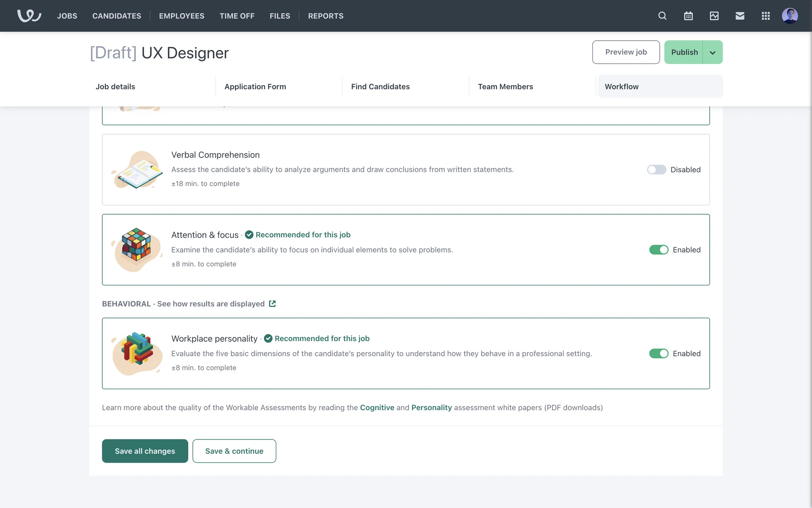Image resolution: width=812 pixels, height=508 pixels.
Task: Click the reports chart icon in header
Action: tap(714, 16)
